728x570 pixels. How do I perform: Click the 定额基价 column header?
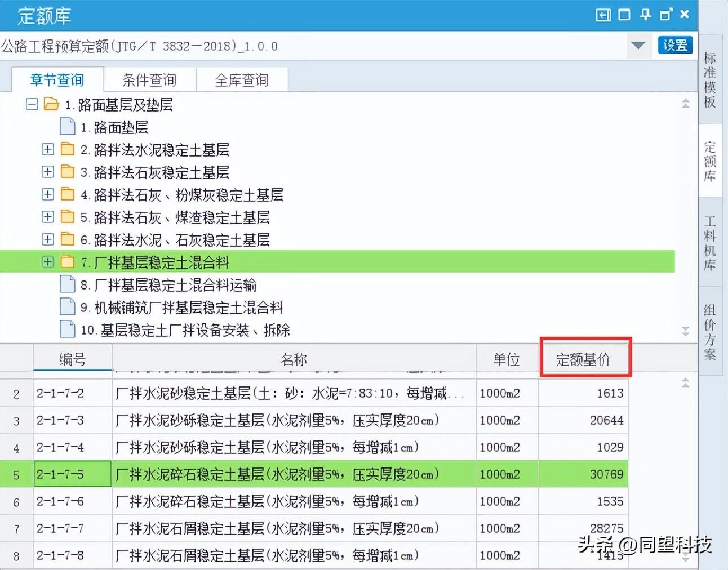tap(583, 358)
